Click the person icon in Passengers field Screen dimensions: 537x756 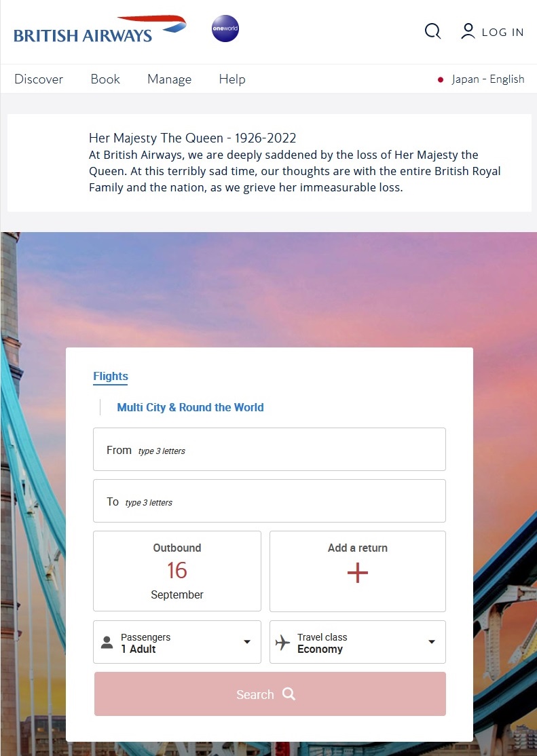coord(107,642)
